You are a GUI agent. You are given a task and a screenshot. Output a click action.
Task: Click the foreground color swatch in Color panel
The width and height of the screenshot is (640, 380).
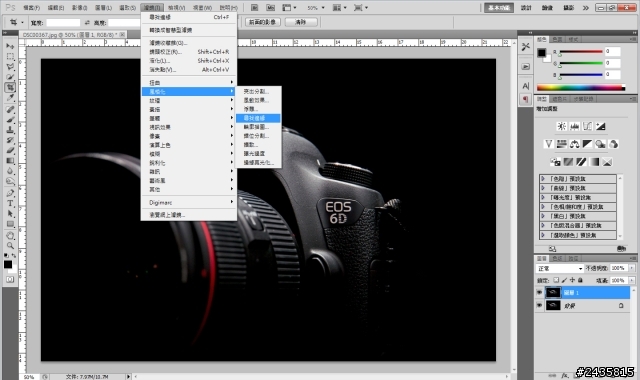tap(542, 53)
